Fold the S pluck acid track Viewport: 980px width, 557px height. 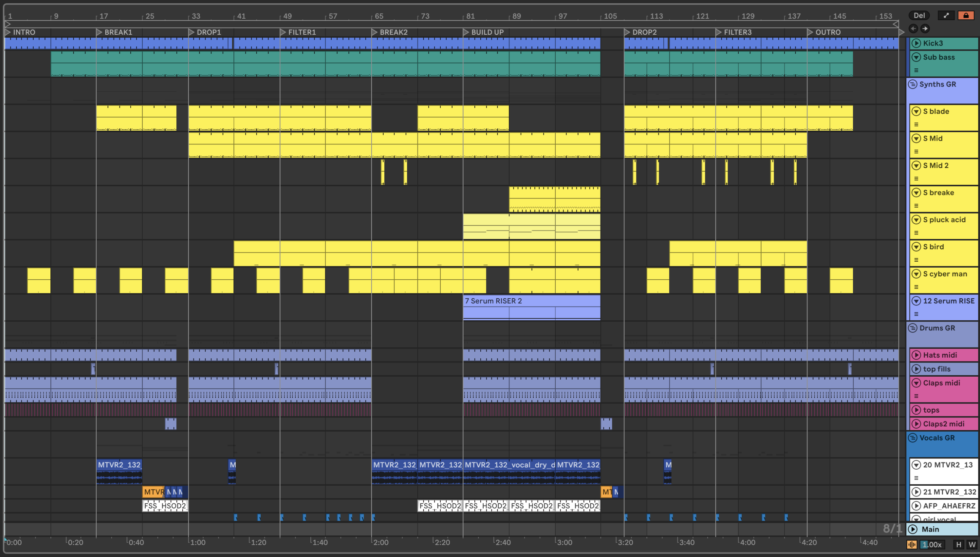(916, 220)
